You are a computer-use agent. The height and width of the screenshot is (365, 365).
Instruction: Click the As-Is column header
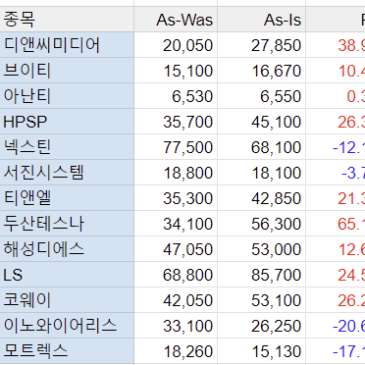(261, 19)
